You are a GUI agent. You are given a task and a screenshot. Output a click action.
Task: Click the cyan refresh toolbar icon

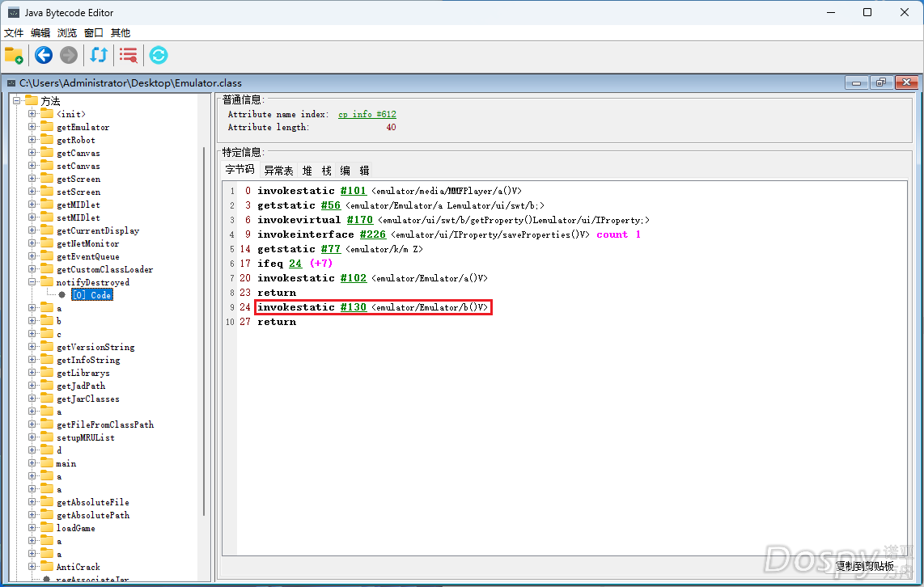159,55
